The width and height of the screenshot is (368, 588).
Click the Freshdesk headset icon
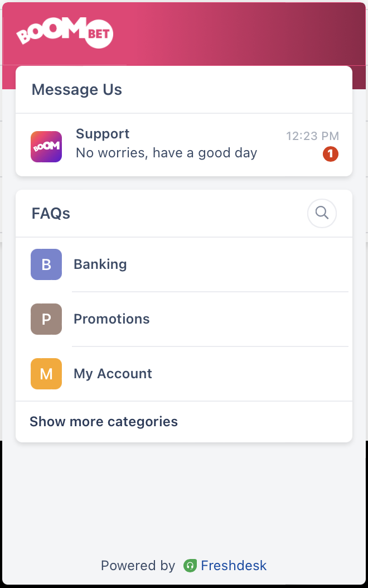coord(190,566)
